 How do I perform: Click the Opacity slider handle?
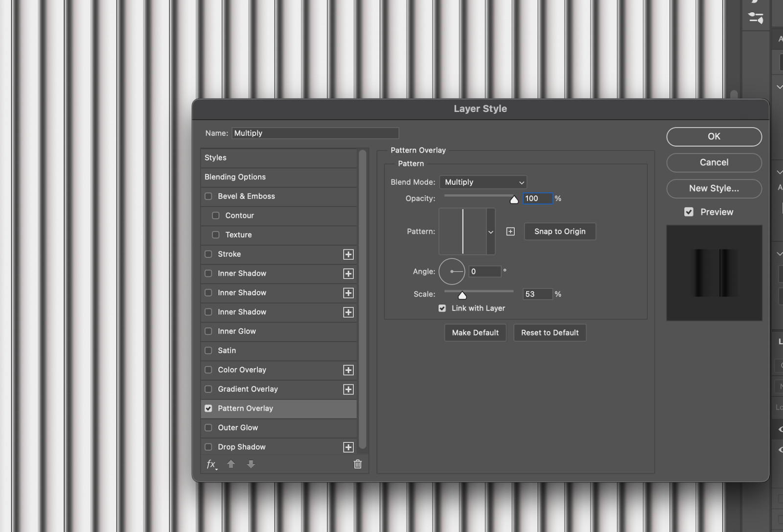click(514, 199)
